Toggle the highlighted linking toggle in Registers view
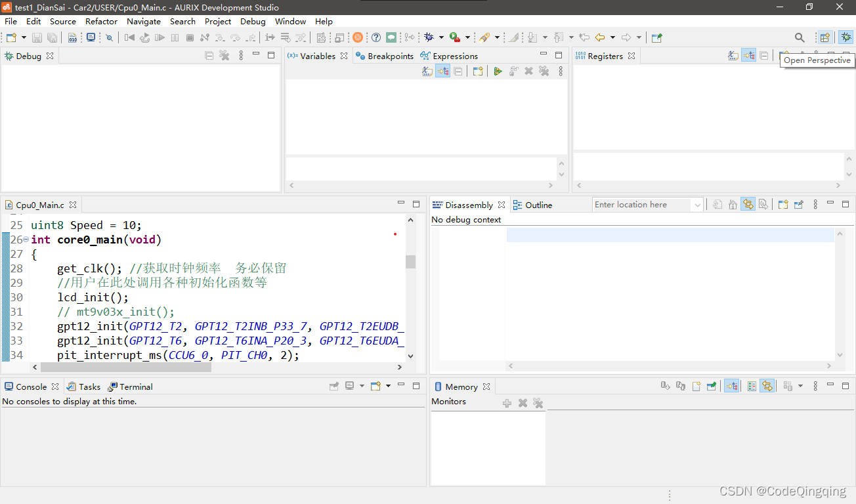 pos(748,55)
